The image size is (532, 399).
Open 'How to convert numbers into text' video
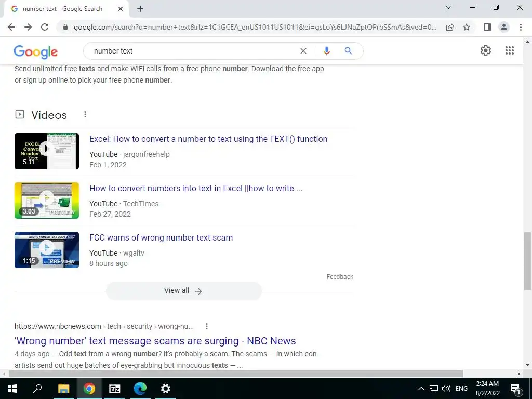pos(196,188)
